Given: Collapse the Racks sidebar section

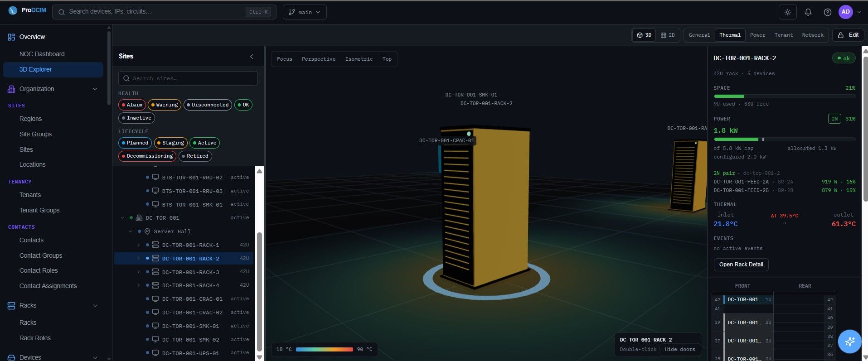Looking at the screenshot, I should point(95,306).
